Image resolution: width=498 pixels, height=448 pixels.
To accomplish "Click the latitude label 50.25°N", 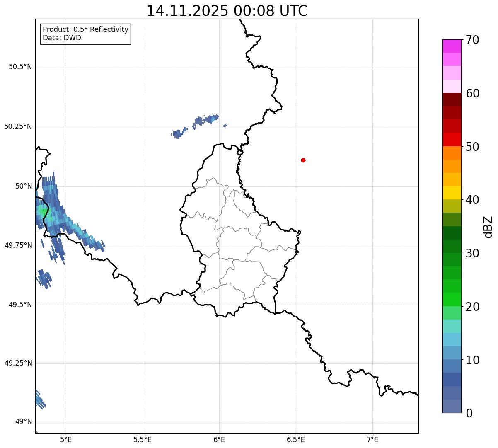I will click(x=18, y=126).
